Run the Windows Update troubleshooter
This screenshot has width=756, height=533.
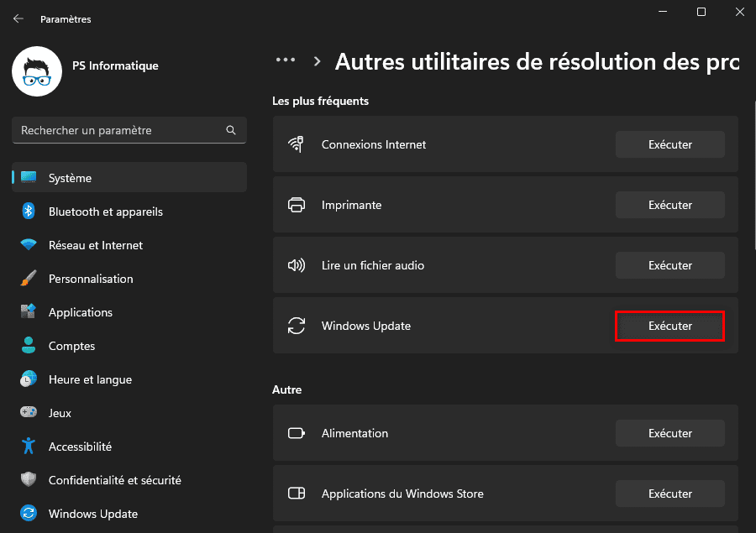(669, 326)
